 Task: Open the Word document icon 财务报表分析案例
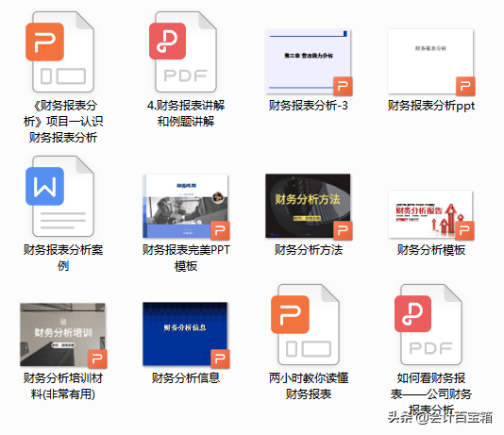(59, 196)
